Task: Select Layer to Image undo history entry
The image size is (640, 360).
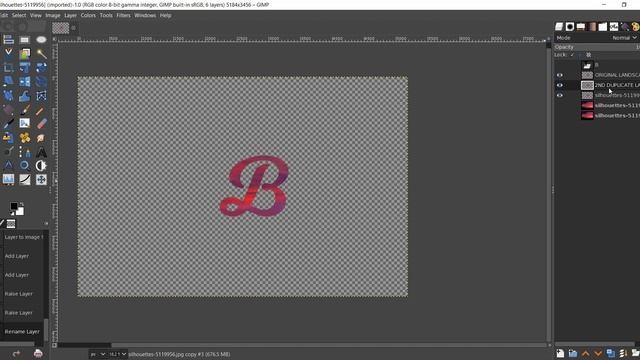Action: tap(23, 237)
